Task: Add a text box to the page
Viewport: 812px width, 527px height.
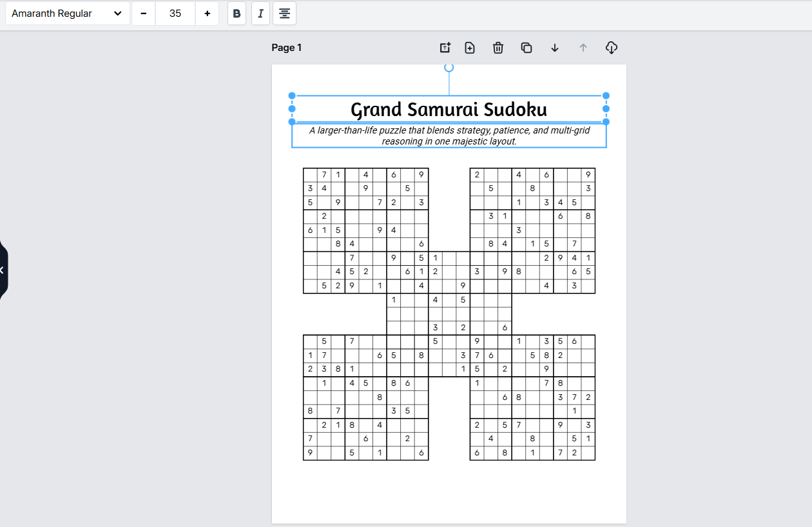Action: (x=445, y=48)
